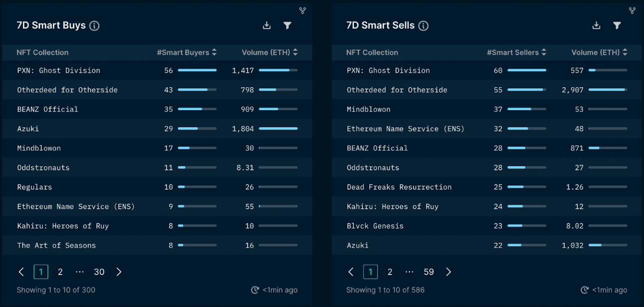The height and width of the screenshot is (307, 644).
Task: Open Otherdeed for Otherside in Smart Buys
Action: 67,90
